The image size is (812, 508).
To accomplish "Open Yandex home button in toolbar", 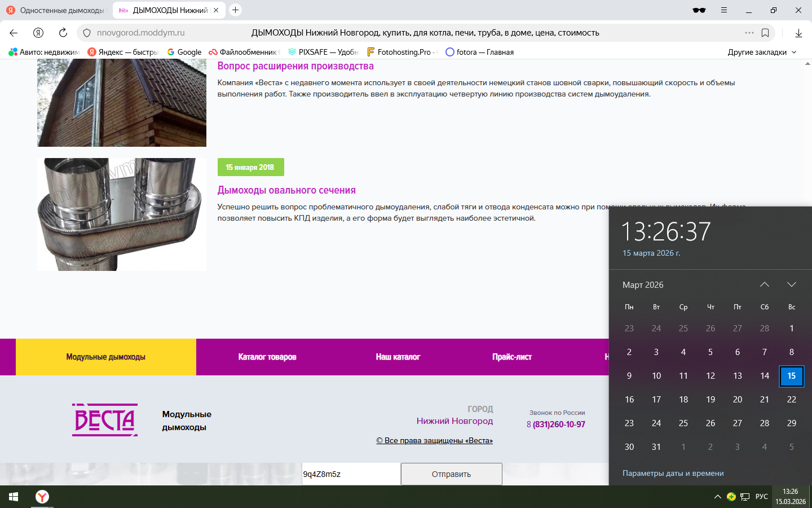I will tap(38, 33).
